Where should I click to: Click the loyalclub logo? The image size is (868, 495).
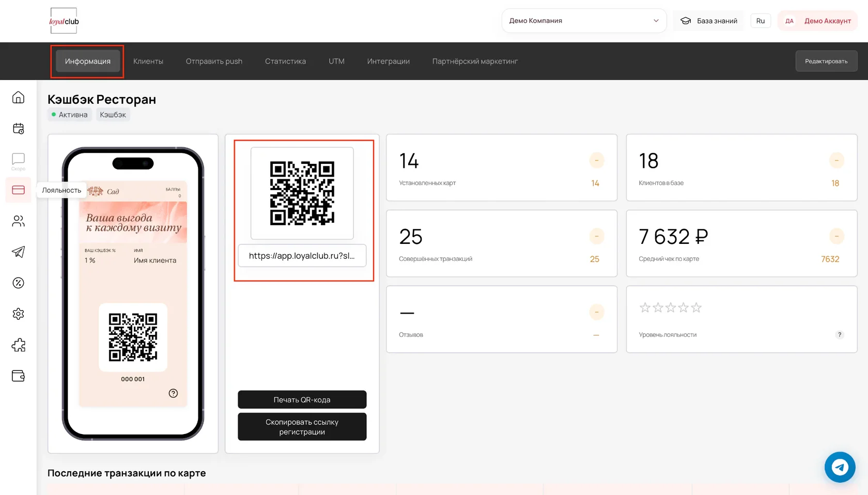pos(64,21)
